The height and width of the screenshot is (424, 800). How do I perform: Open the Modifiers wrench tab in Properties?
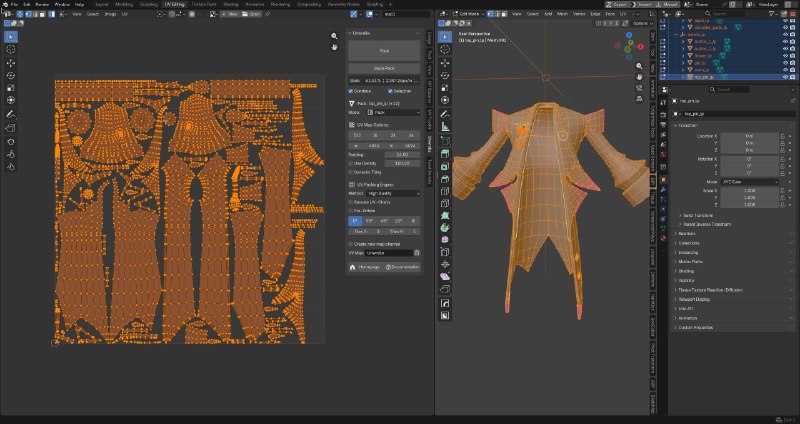tap(663, 189)
